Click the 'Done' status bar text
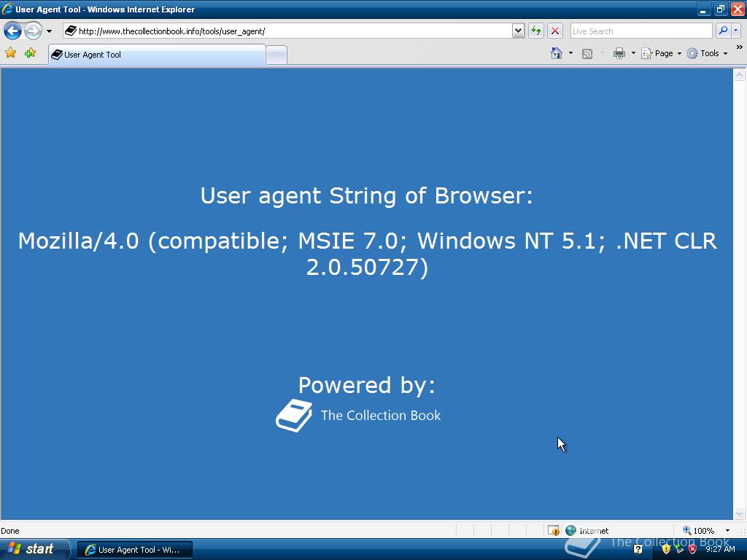747x560 pixels. tap(10, 531)
